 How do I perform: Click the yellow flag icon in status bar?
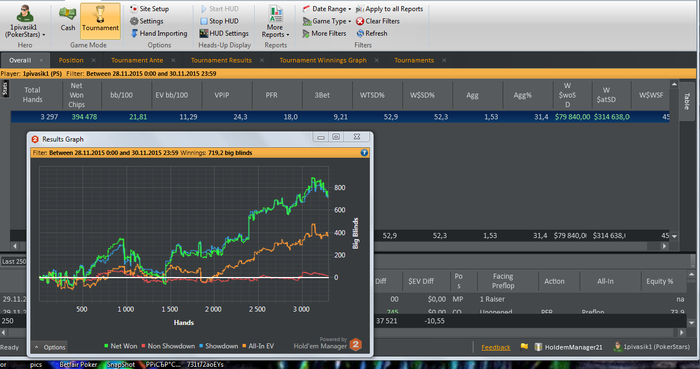pos(524,347)
